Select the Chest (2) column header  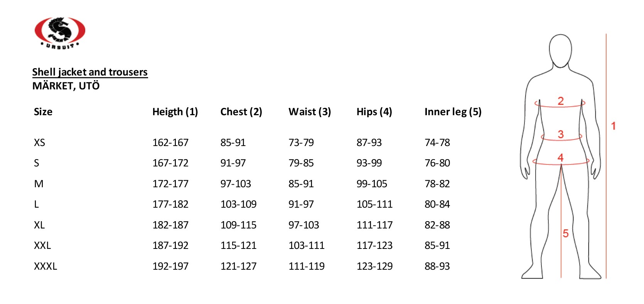pos(241,112)
